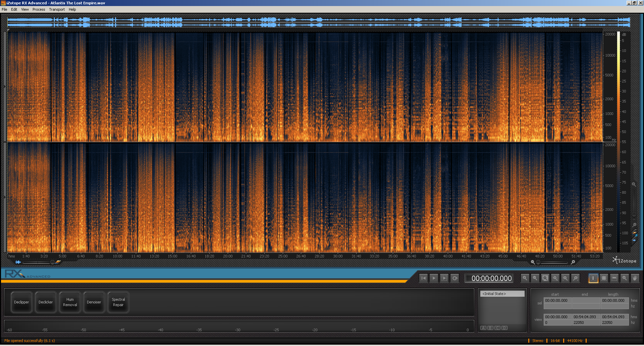Toggle loop playback button
The width and height of the screenshot is (644, 346).
[x=454, y=278]
